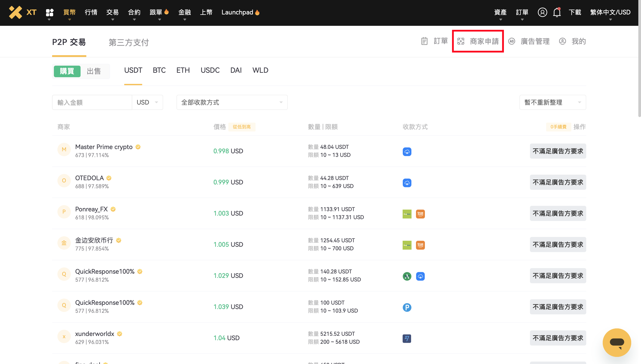Click the 我的 profile icon
Viewport: 641px width, 364px height.
(562, 41)
